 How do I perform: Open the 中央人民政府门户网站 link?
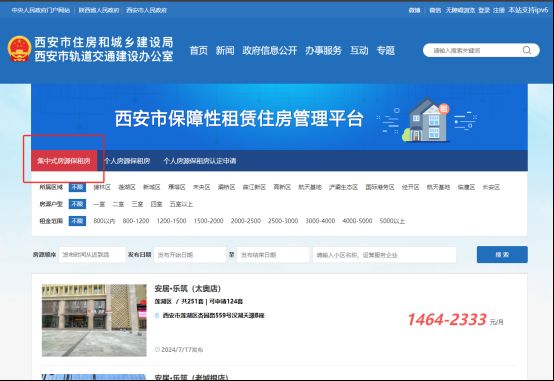click(x=41, y=10)
